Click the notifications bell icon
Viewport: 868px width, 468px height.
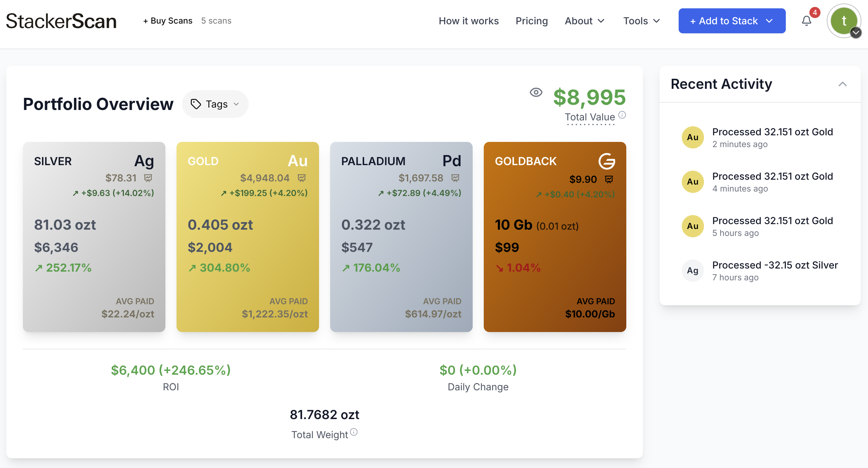(x=807, y=21)
